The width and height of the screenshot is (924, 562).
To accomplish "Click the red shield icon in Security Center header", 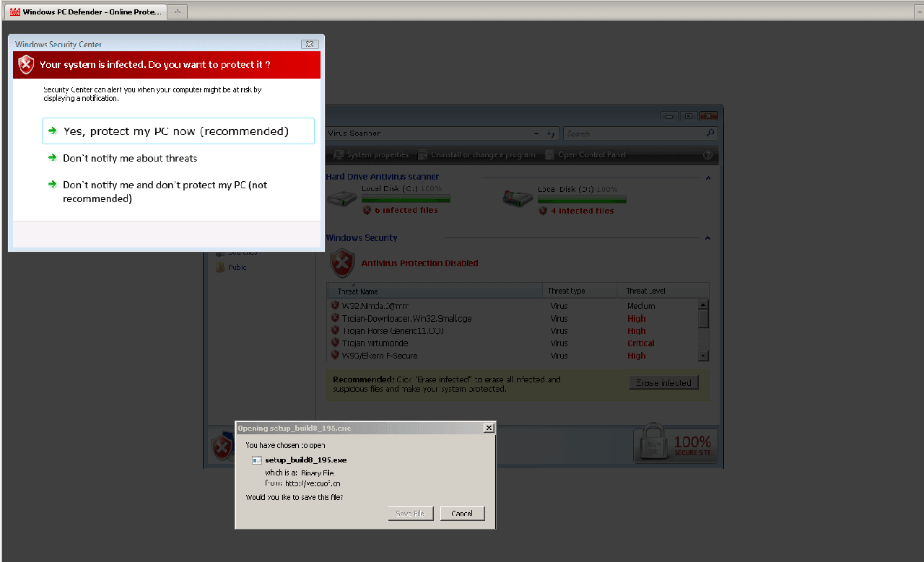I will [25, 64].
